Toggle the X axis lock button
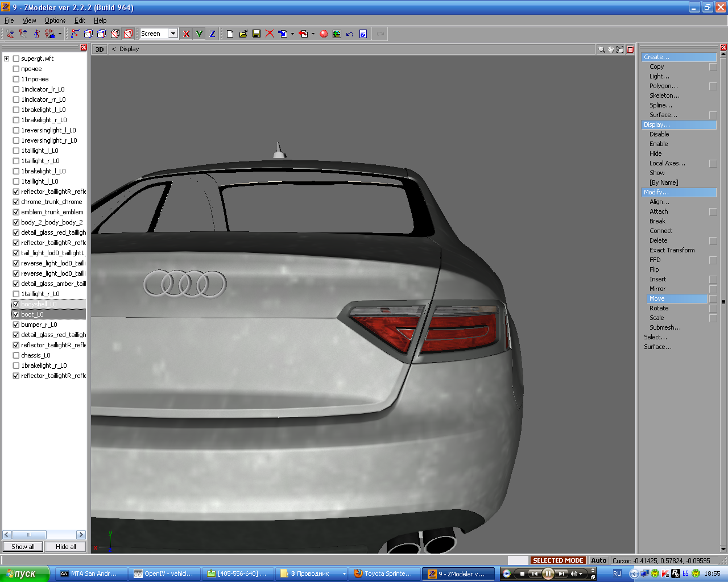 point(186,34)
